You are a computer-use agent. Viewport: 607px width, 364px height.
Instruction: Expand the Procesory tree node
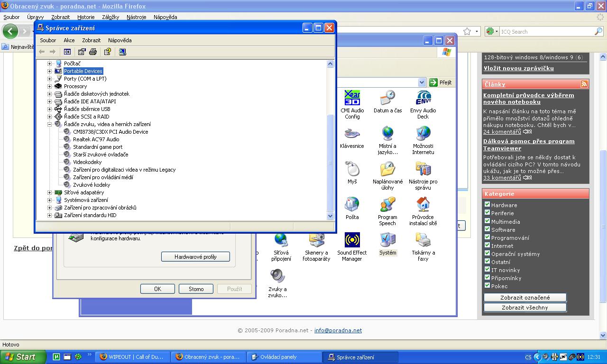49,86
